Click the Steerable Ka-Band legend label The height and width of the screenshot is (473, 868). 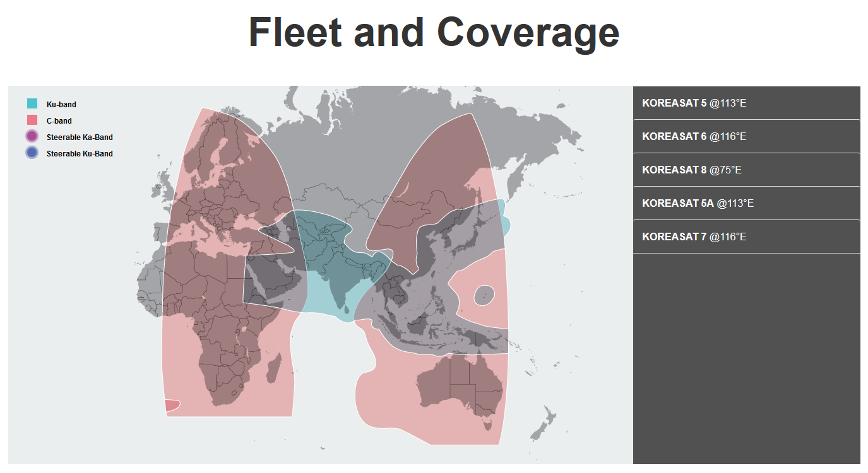(x=80, y=137)
